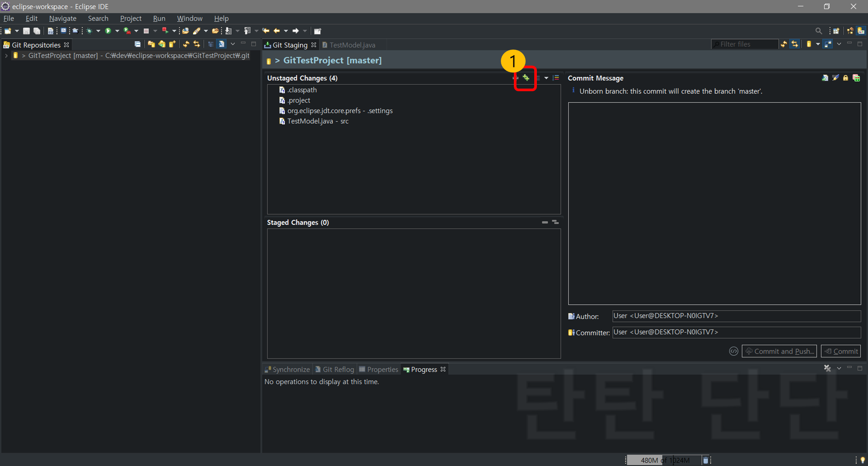Click the Create new Git repository icon
The width and height of the screenshot is (868, 466).
click(x=172, y=44)
